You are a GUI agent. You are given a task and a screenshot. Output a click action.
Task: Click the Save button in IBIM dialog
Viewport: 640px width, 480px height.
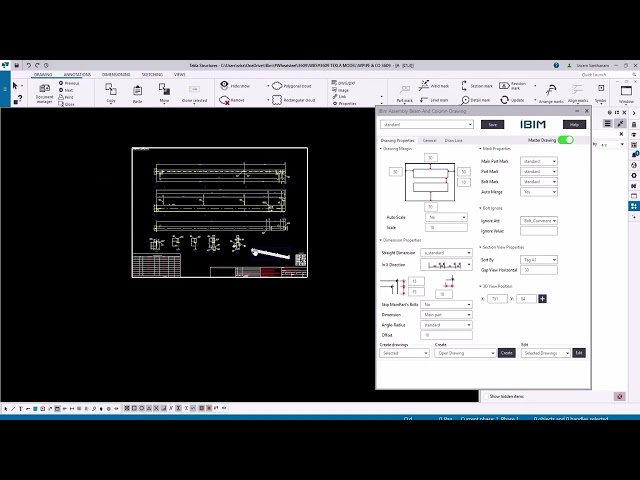(493, 124)
